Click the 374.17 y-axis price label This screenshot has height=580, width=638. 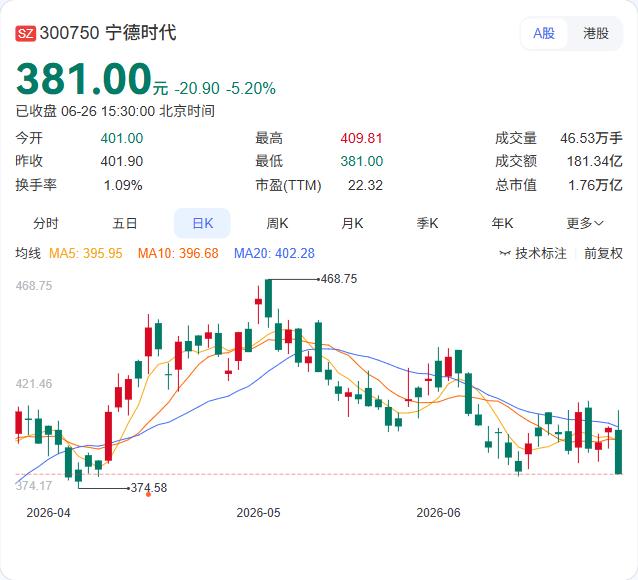[34, 485]
